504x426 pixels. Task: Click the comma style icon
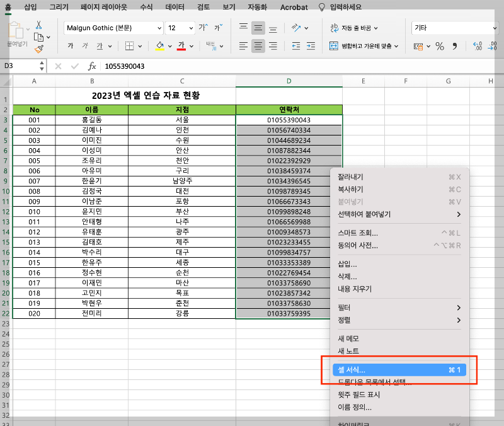pos(455,45)
